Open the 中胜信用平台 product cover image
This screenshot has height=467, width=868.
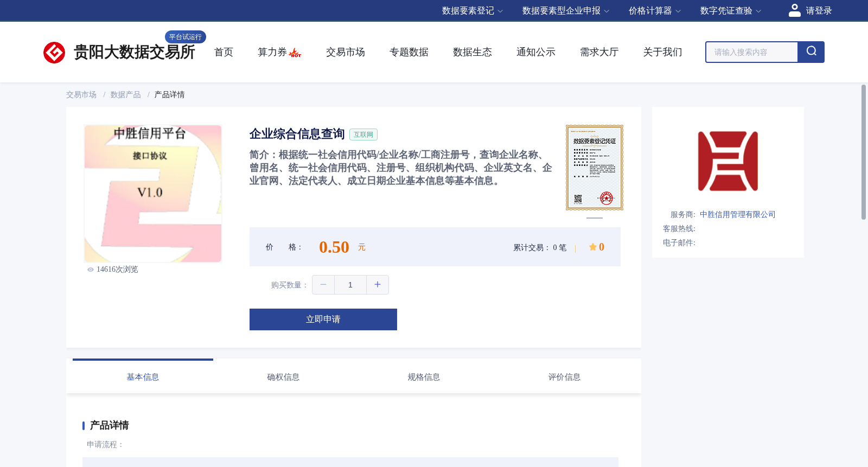pyautogui.click(x=153, y=194)
